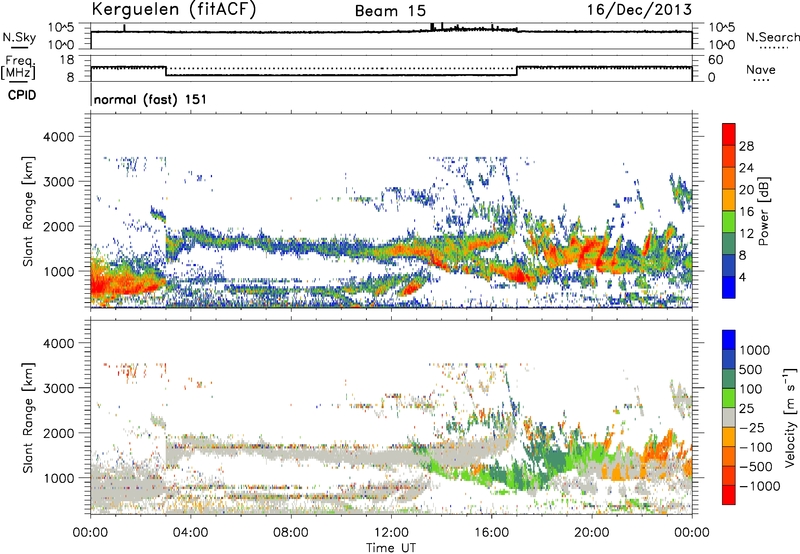
Task: Click the '12:00' time tick label
Action: pos(391,533)
